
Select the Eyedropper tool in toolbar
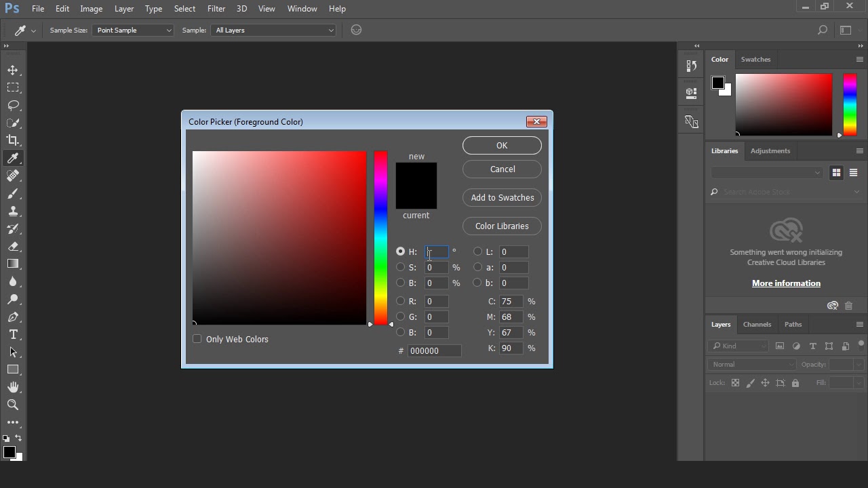(x=13, y=158)
